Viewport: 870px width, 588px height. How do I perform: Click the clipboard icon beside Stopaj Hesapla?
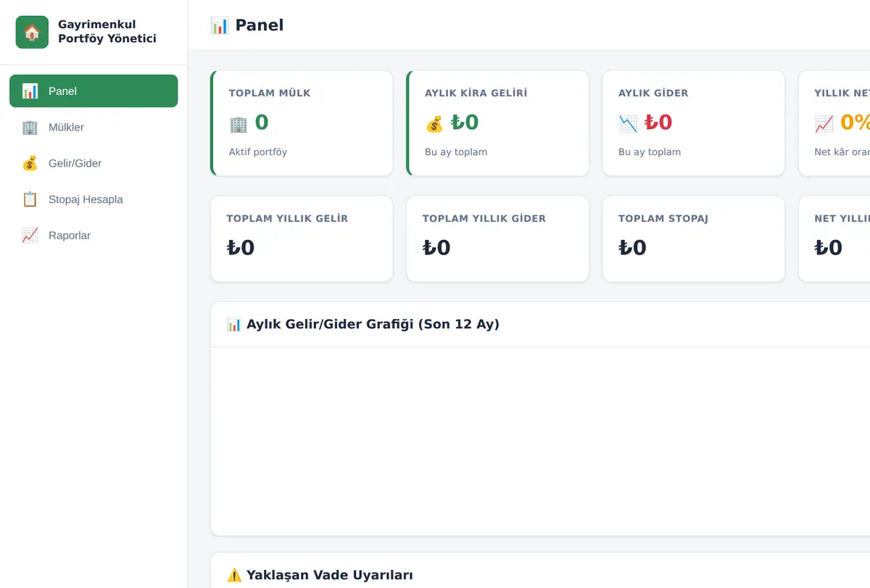[30, 199]
